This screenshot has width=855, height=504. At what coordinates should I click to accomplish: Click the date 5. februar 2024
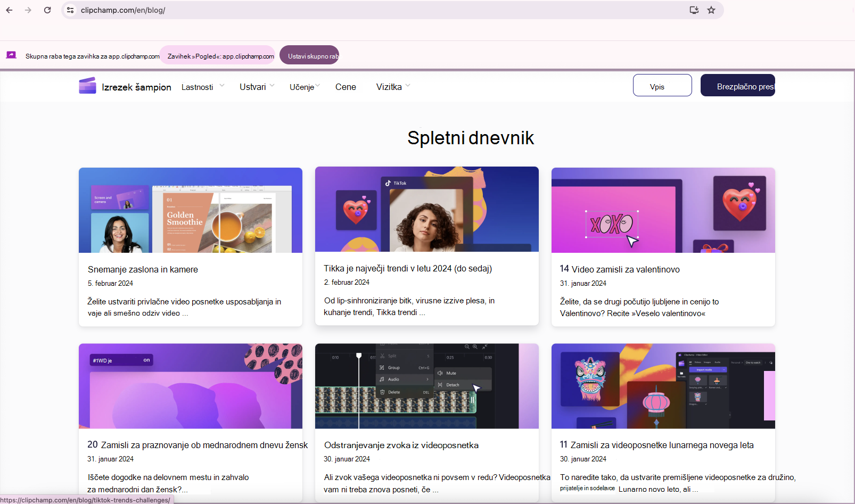(110, 284)
